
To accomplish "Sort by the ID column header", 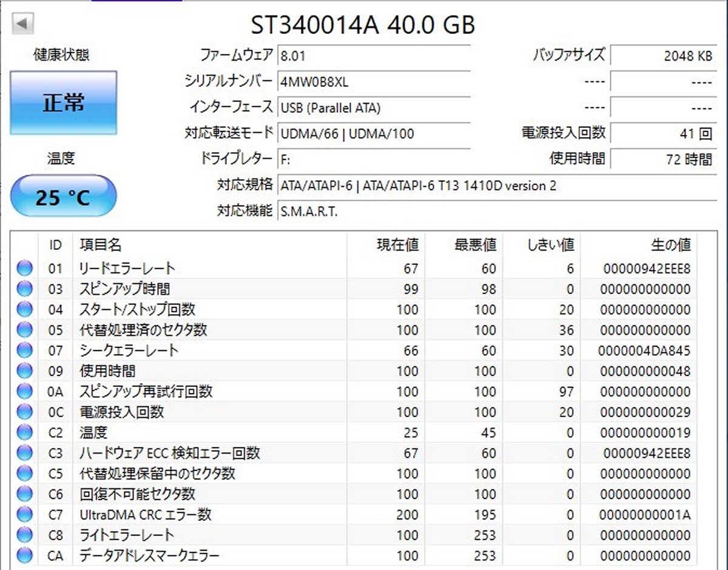I will (x=55, y=245).
